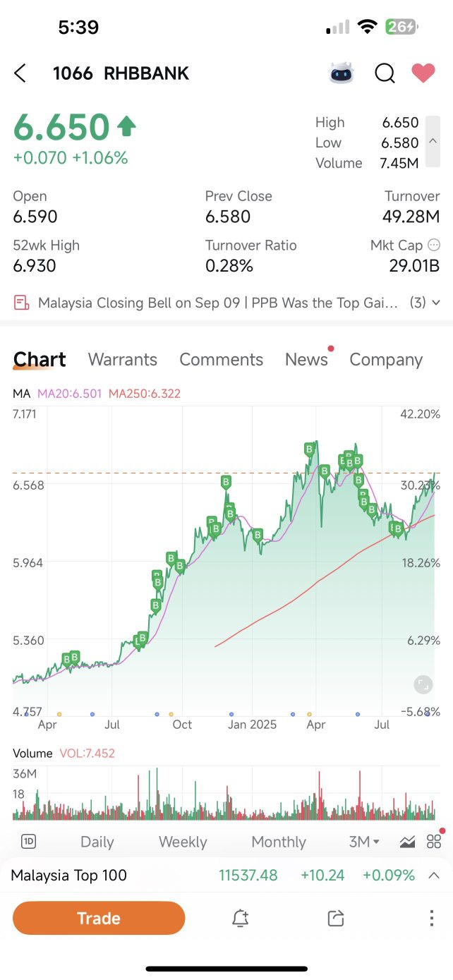The height and width of the screenshot is (980, 453).
Task: Select the Weekly chart interval
Action: pos(183,842)
